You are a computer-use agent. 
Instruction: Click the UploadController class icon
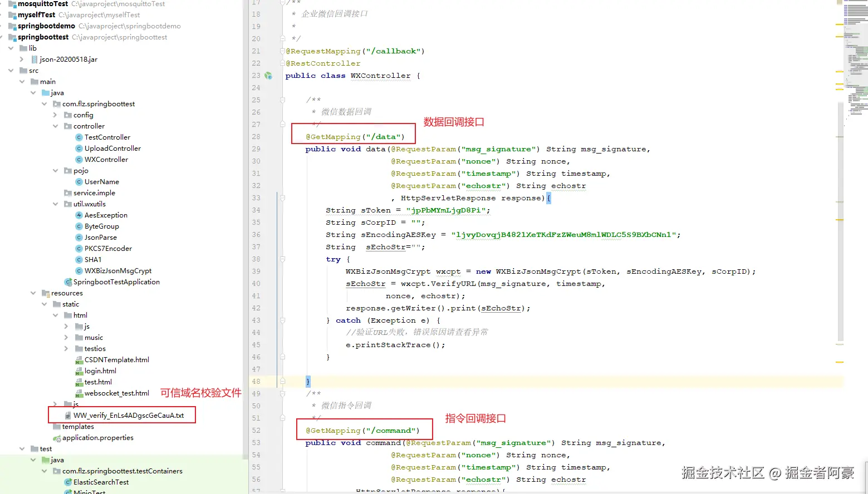point(79,149)
